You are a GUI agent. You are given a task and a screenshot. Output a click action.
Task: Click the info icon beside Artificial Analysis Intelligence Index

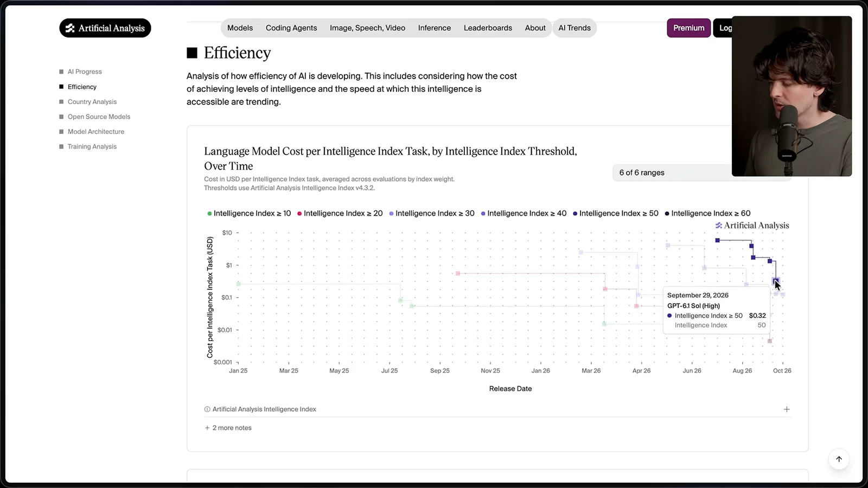pos(207,409)
